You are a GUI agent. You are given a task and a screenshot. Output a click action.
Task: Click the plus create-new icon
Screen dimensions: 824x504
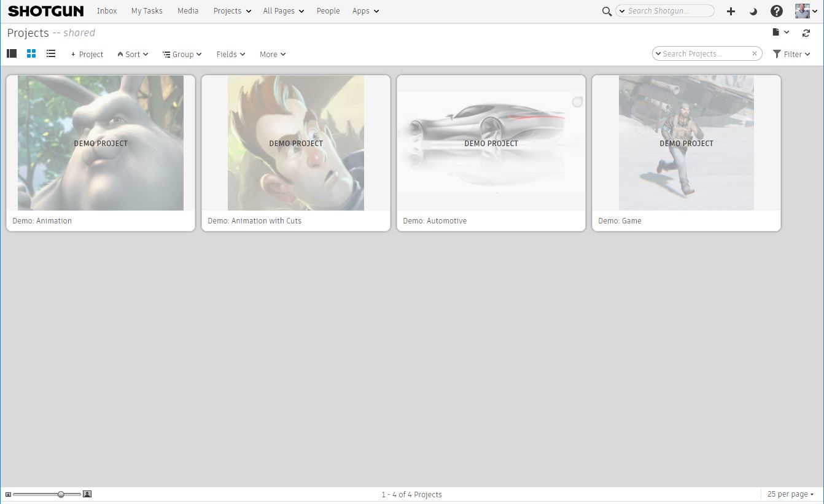(x=731, y=11)
